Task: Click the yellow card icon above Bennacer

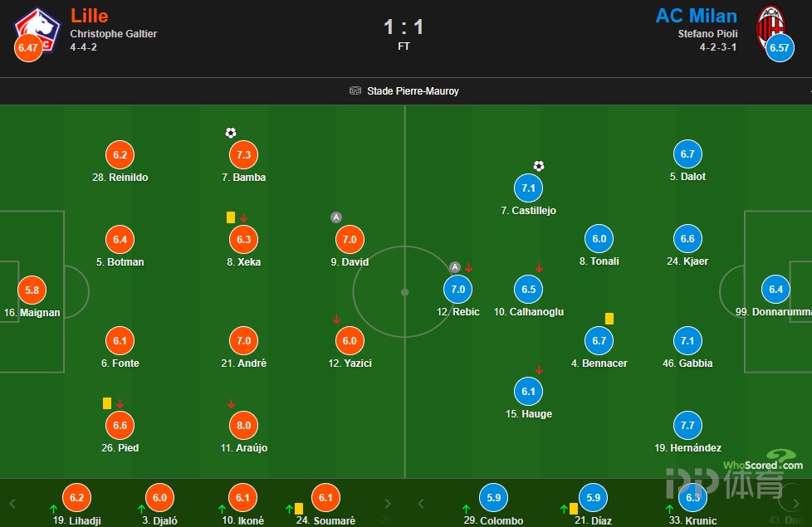Action: pos(609,319)
